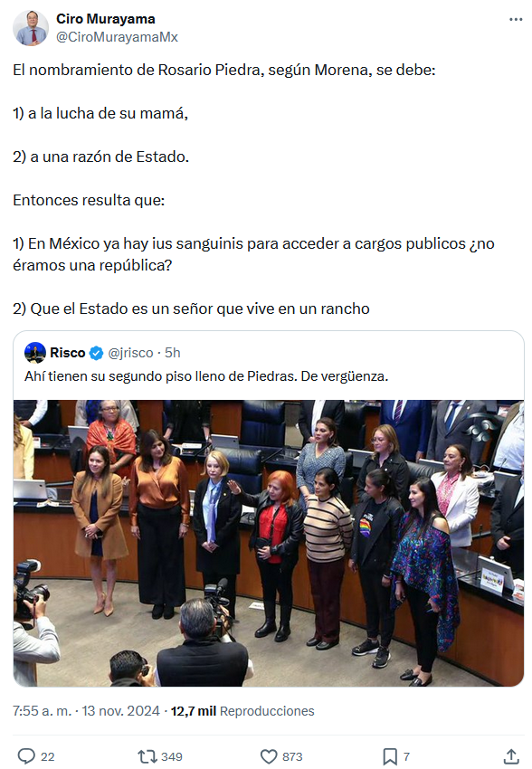Click the 7:55 a. m. 13 nov. 2024 timestamp
Viewport: 532px width, 769px height.
(86, 710)
